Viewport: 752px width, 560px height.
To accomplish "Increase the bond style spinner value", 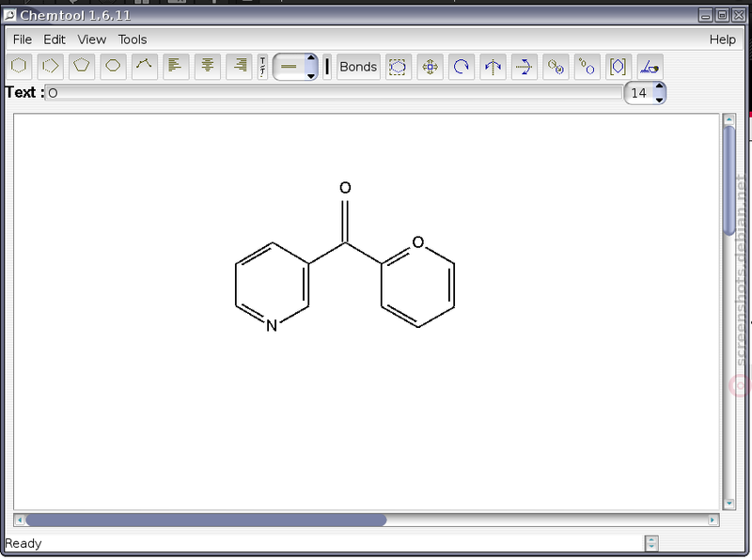I will (x=311, y=59).
